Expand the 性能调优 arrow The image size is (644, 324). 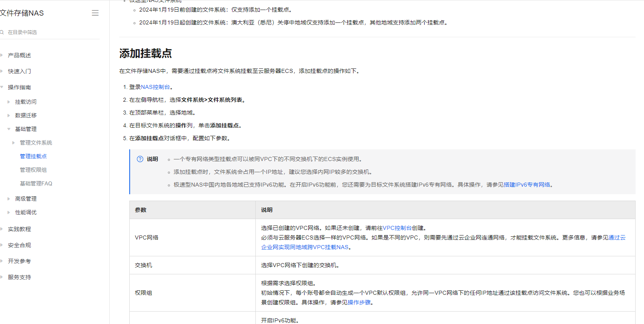[x=9, y=212]
